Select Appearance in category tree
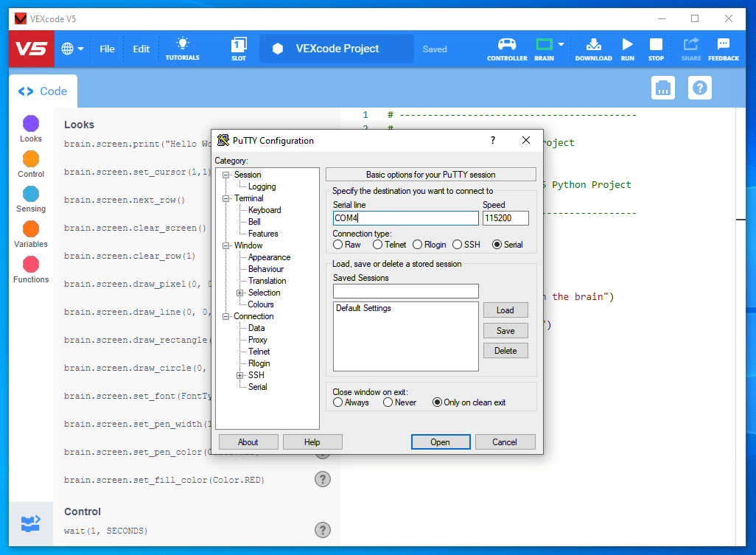The width and height of the screenshot is (756, 555). point(269,257)
